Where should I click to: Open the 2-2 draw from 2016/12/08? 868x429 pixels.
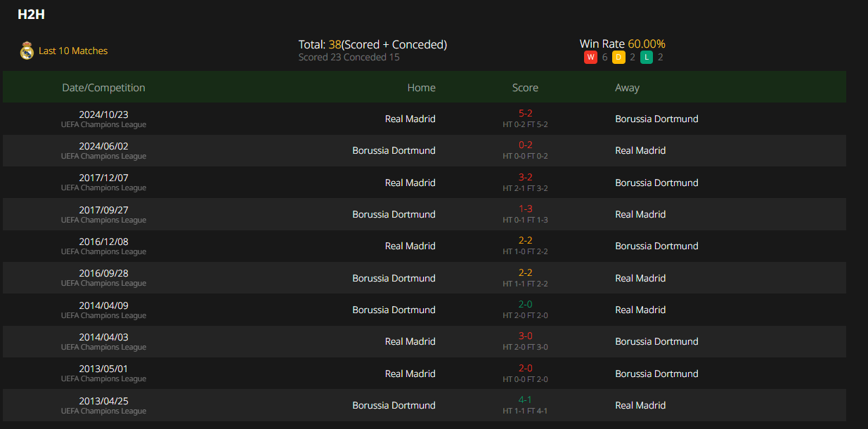click(525, 240)
